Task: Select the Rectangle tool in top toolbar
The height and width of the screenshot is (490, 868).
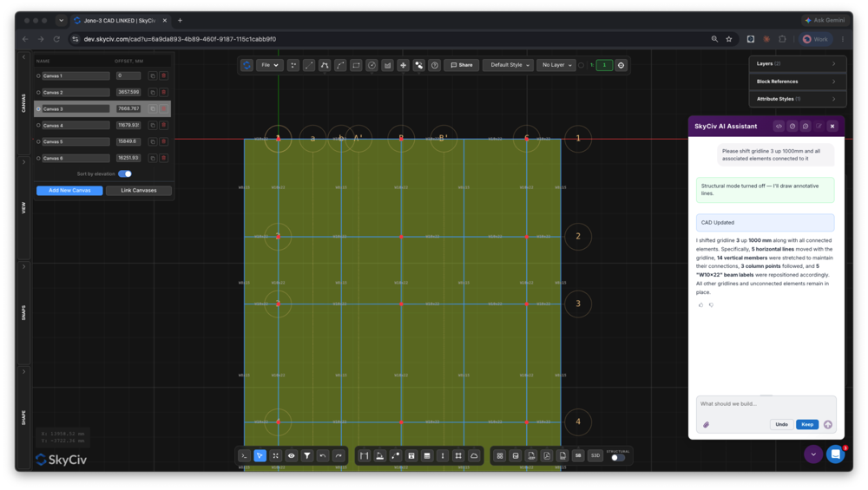Action: (x=356, y=65)
